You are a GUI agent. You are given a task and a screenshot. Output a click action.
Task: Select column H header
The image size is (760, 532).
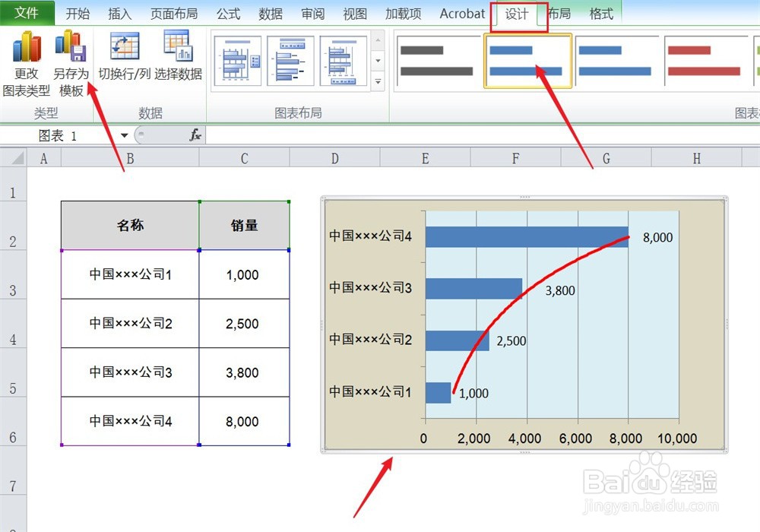[696, 158]
